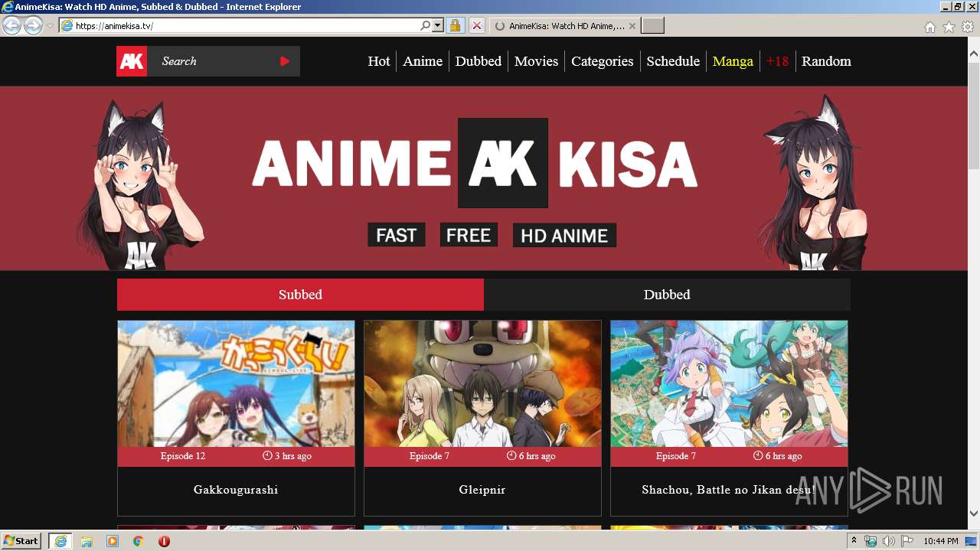Open the browser Tools gear icon
Viewport: 980px width, 551px height.
coord(968,27)
